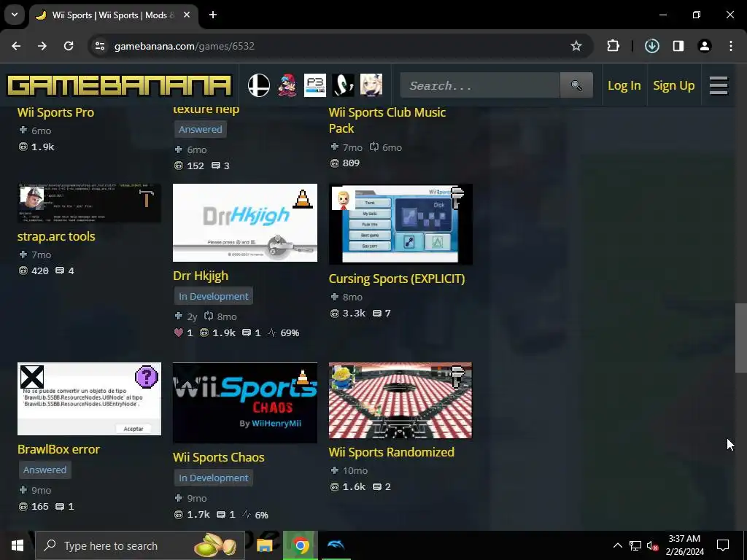Click the Sign Up link
Viewport: 747px width, 560px height.
673,86
